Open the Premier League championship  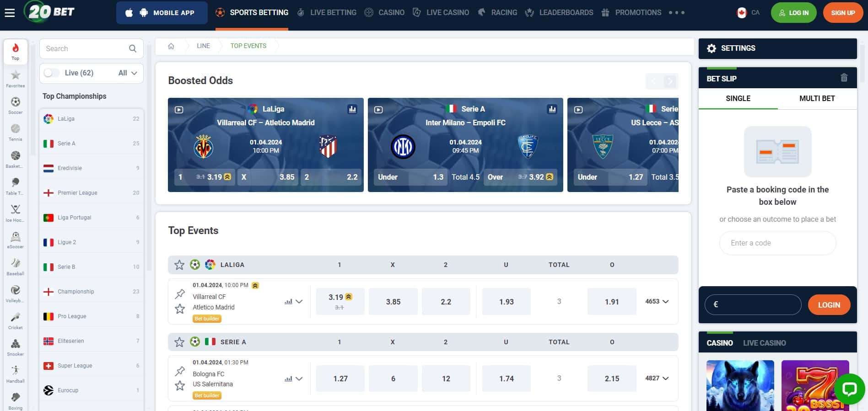tap(92, 193)
